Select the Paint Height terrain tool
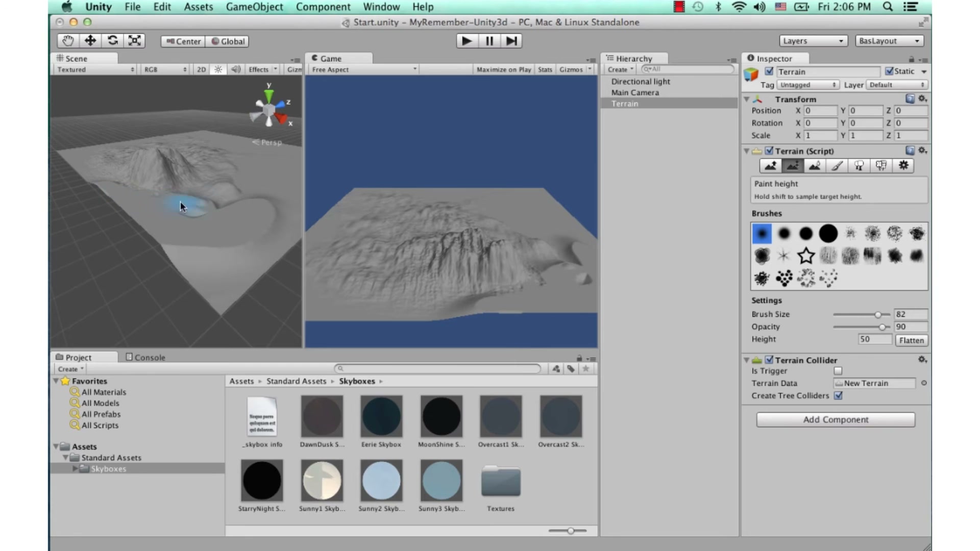 tap(792, 166)
